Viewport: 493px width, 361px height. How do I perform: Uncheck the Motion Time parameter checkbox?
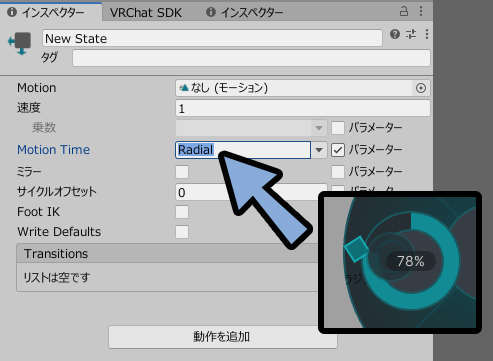tap(338, 150)
